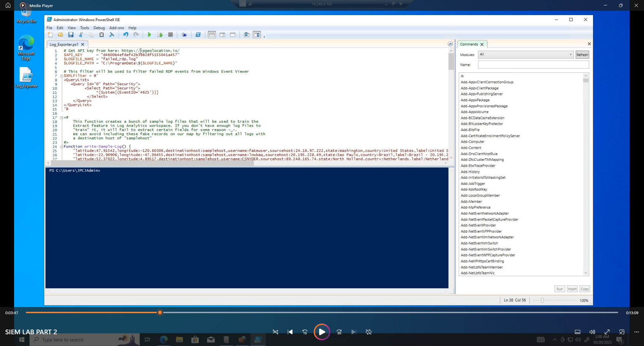Collapse the write-Sample-Log function at line 24

click(62, 147)
